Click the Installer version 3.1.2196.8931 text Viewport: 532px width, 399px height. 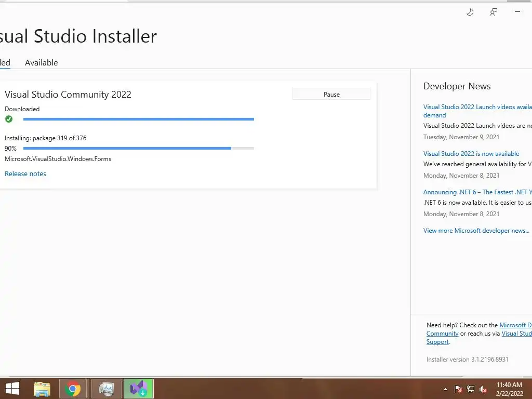468,360
